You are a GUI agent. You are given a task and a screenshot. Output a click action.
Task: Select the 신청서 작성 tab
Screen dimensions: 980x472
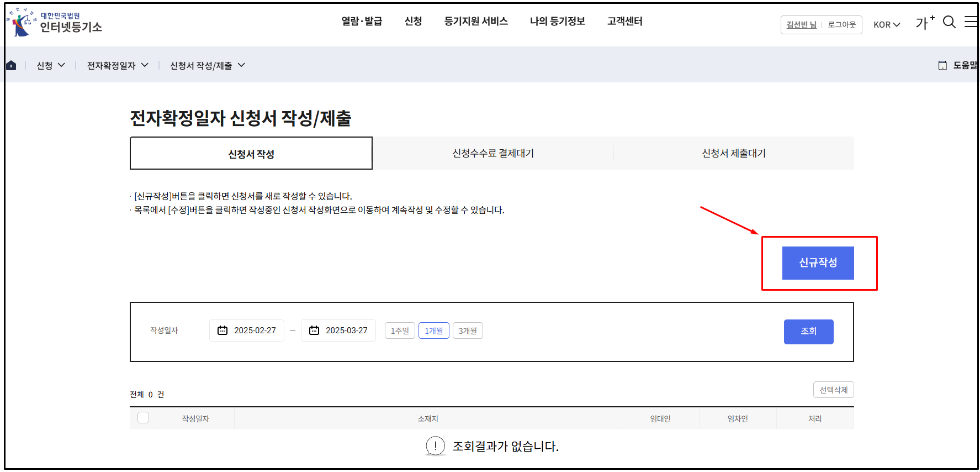251,153
